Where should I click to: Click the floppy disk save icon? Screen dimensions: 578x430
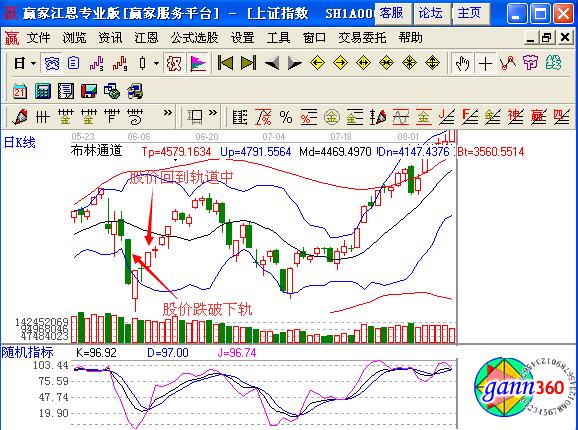pyautogui.click(x=88, y=91)
